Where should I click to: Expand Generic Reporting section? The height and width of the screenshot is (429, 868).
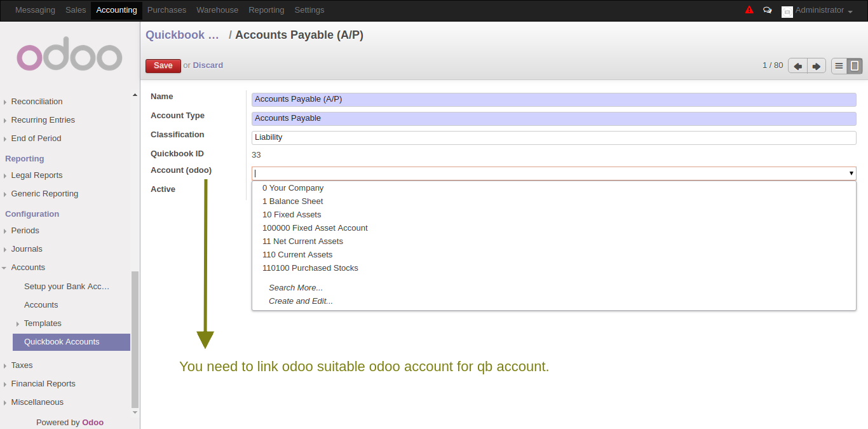[44, 194]
